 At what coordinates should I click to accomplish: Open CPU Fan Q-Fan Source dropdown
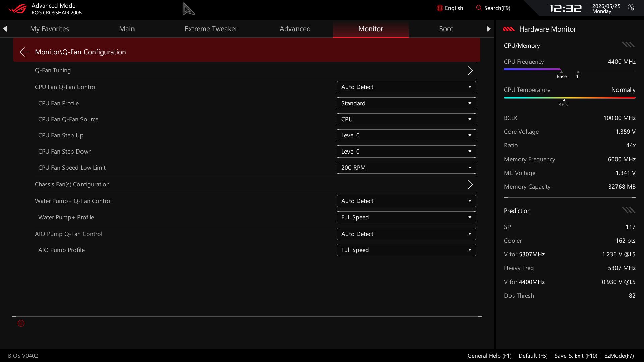[x=406, y=119]
